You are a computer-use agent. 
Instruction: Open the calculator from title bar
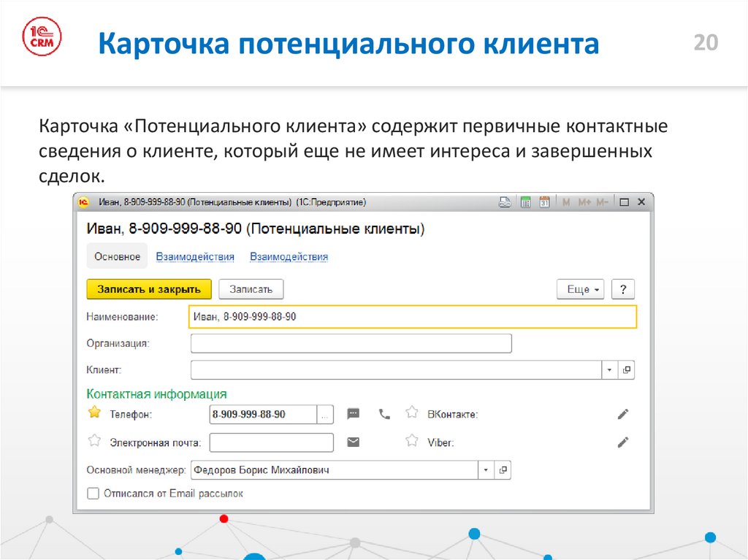click(525, 202)
